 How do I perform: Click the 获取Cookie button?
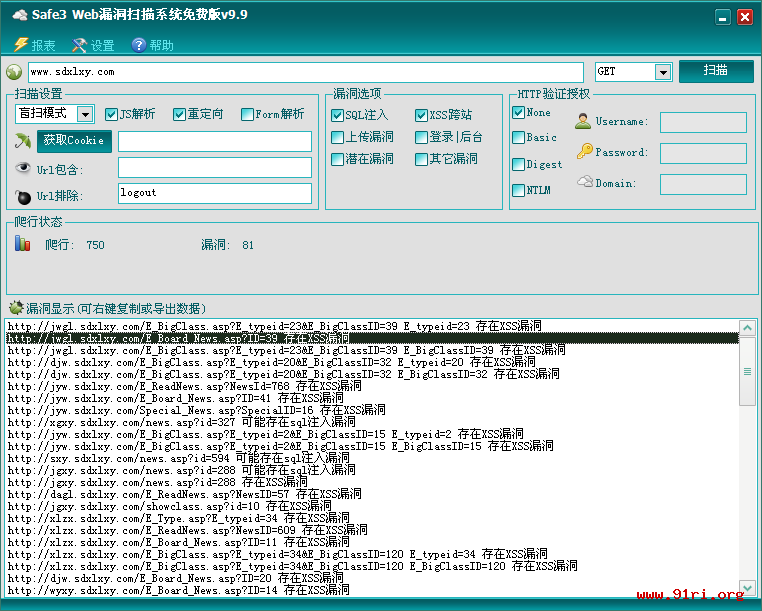(74, 141)
